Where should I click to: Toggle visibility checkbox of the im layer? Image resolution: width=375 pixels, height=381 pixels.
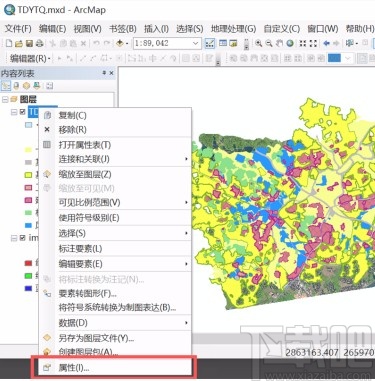pyautogui.click(x=22, y=238)
